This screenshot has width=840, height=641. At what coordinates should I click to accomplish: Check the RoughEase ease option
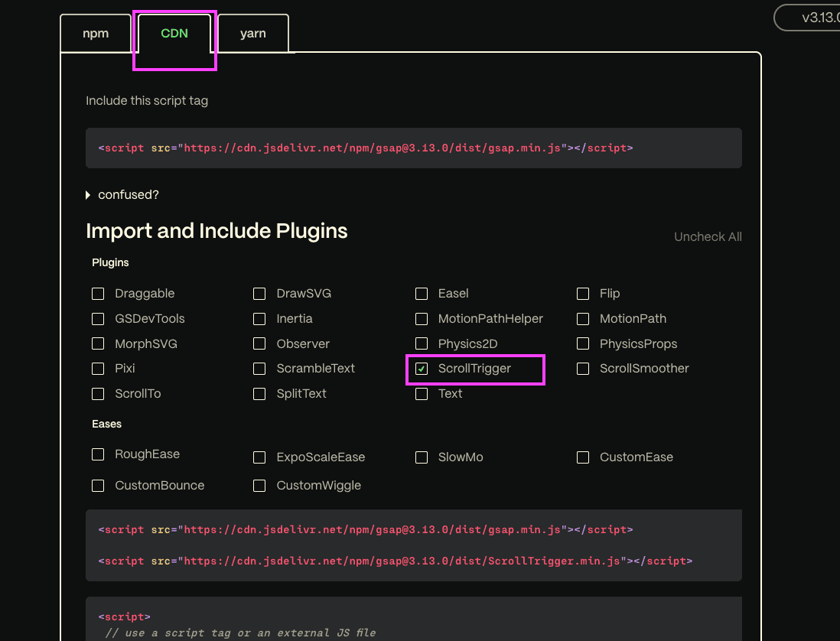[98, 454]
